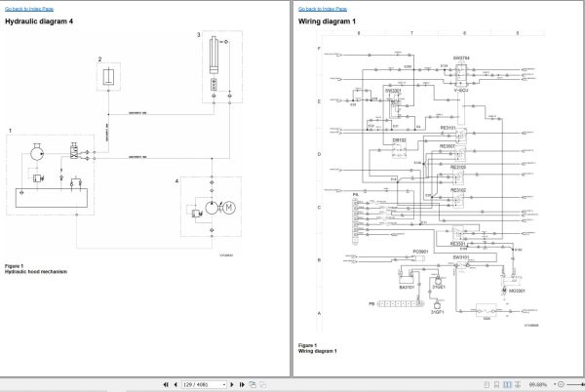
Task: Click the RE3101 relay label
Action: click(448, 128)
